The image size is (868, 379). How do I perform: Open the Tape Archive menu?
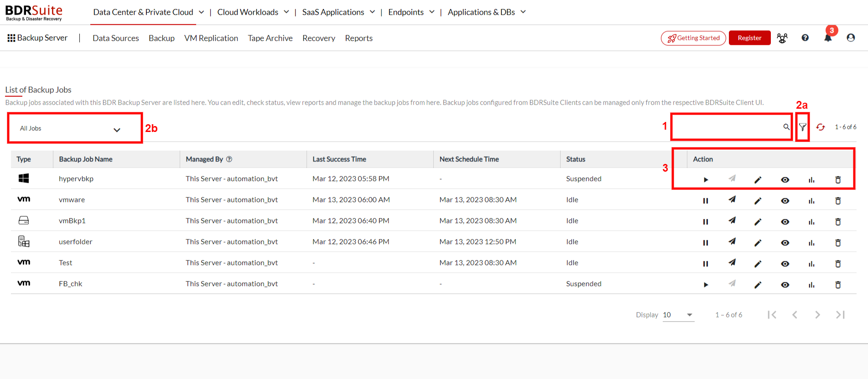coord(270,38)
